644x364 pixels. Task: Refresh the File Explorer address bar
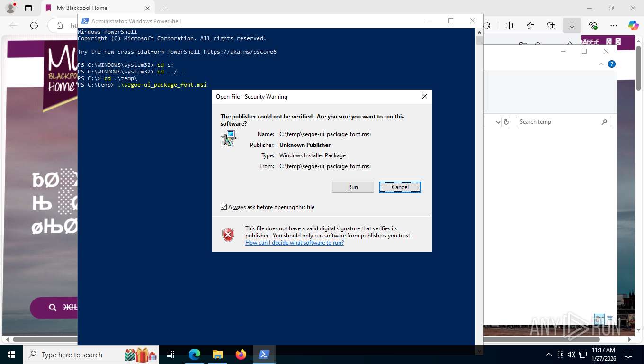[506, 122]
